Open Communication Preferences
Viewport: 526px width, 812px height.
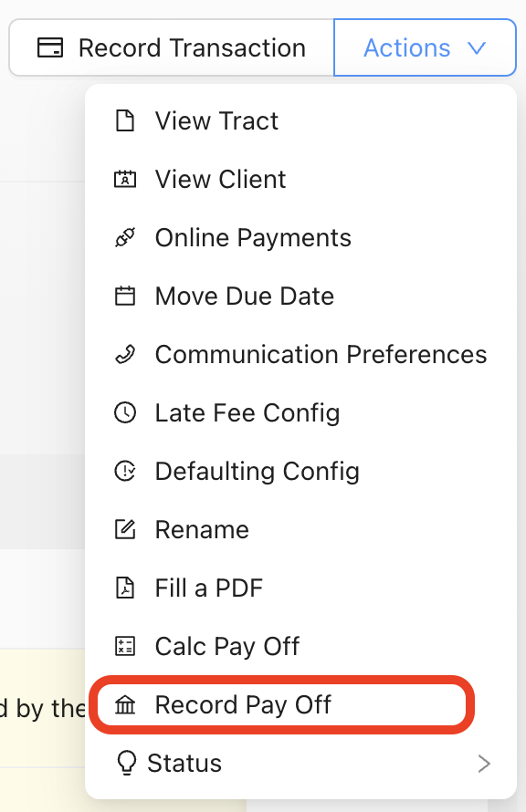[300, 355]
